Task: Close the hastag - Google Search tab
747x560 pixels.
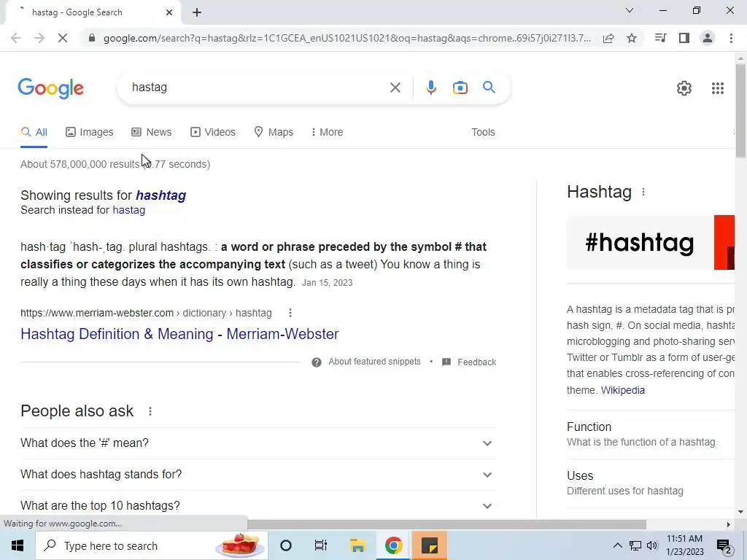Action: tap(169, 12)
